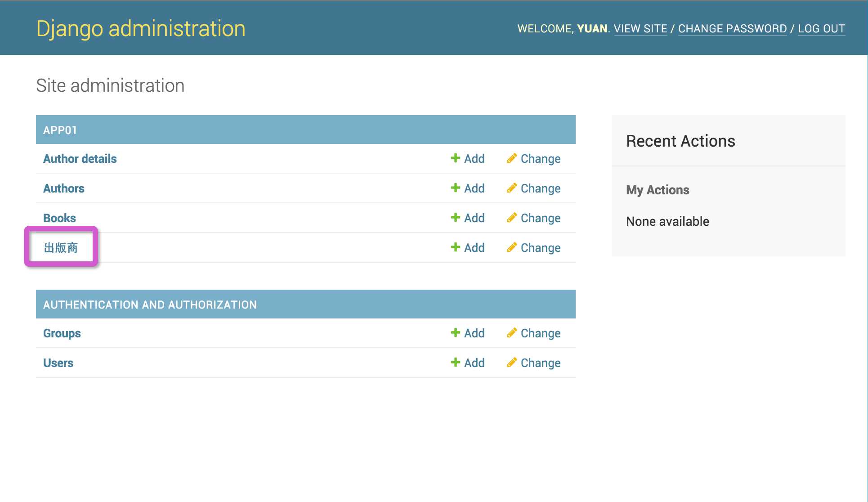The height and width of the screenshot is (502, 868).
Task: Open the APP01 section header
Action: [60, 130]
